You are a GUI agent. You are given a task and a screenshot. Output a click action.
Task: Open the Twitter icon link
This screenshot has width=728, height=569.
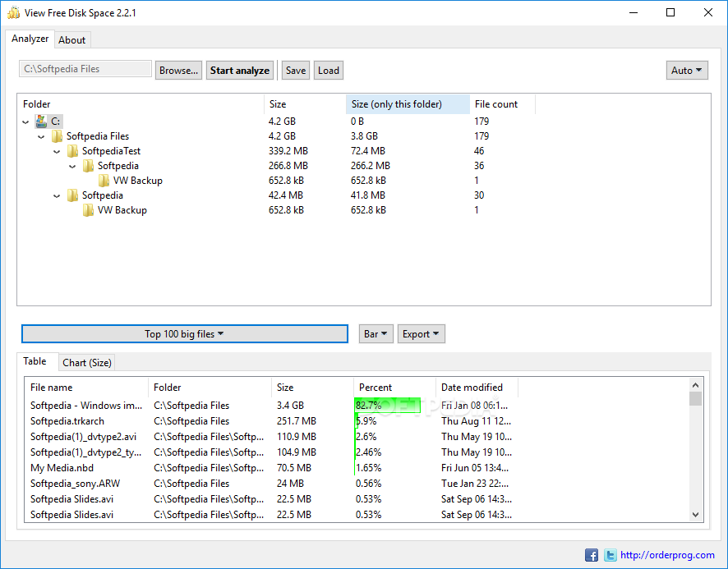pyautogui.click(x=610, y=555)
